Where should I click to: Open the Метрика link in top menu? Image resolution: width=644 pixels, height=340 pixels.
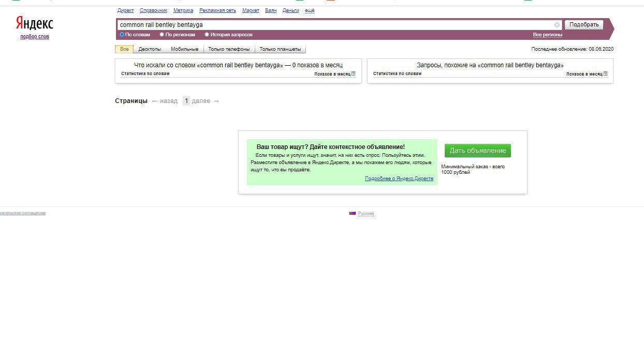tap(183, 10)
